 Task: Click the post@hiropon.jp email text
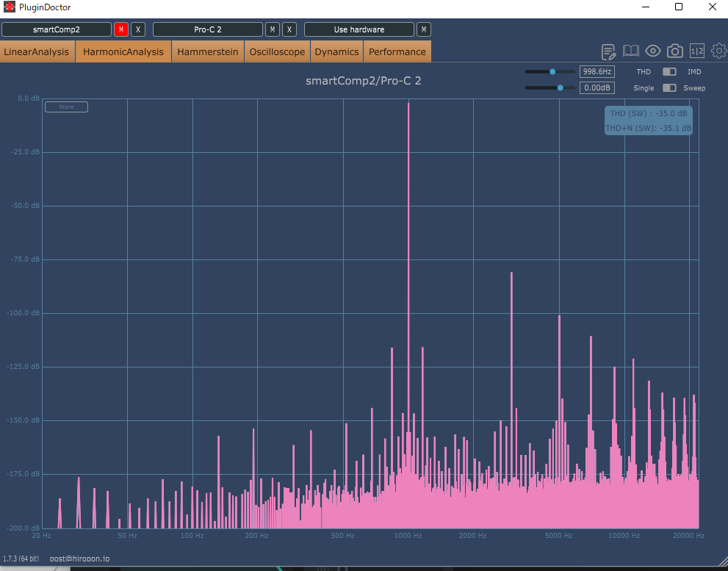point(80,559)
